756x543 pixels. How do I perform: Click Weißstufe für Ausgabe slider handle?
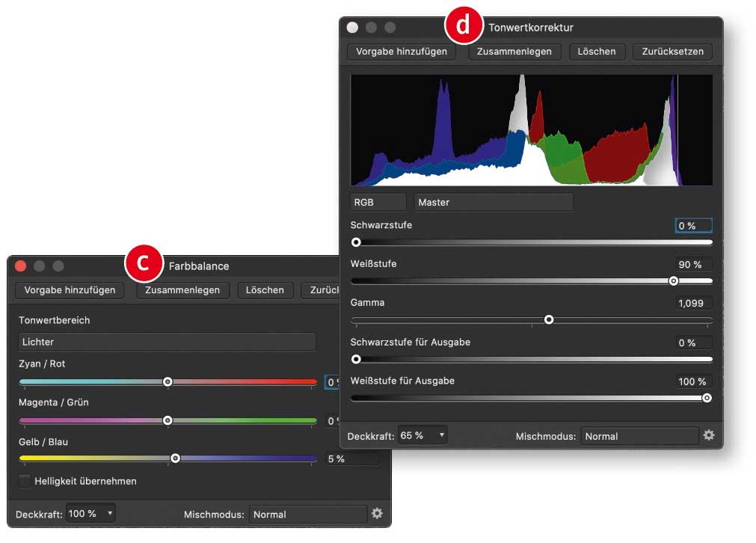(707, 398)
